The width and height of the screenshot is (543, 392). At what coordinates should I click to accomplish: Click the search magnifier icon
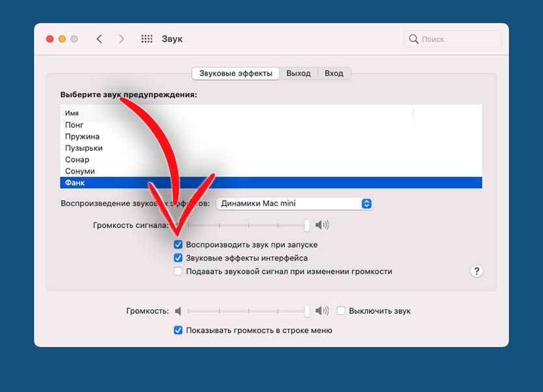click(x=414, y=39)
